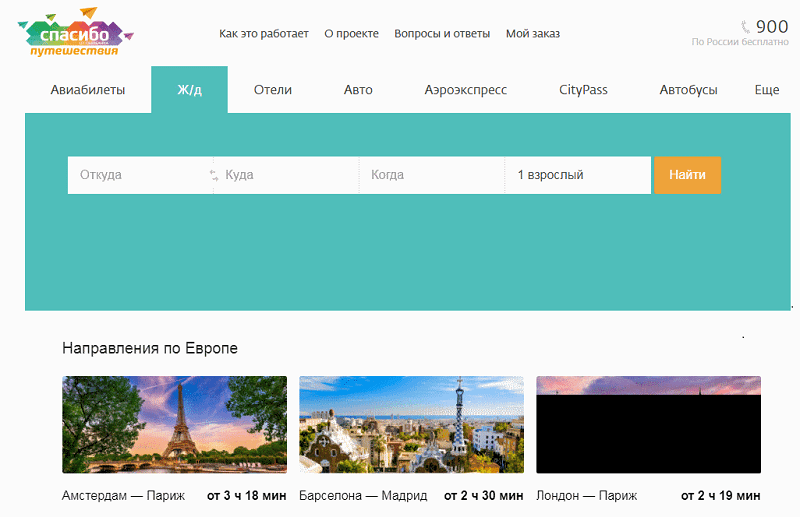The image size is (800, 517).
Task: Open the О проекте link
Action: tap(352, 34)
